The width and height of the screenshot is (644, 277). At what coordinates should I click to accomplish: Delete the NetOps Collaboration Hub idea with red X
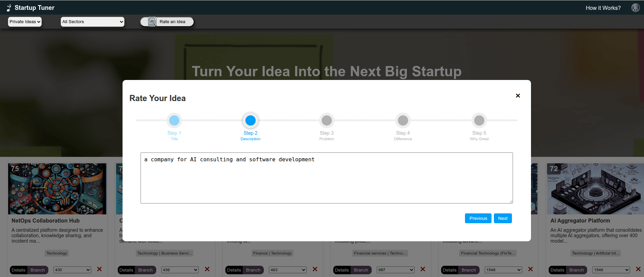(99, 269)
